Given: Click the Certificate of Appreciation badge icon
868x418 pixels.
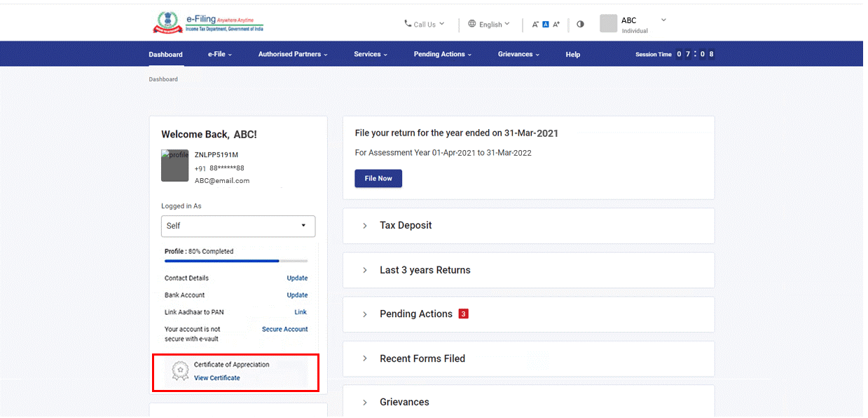Looking at the screenshot, I should point(180,371).
